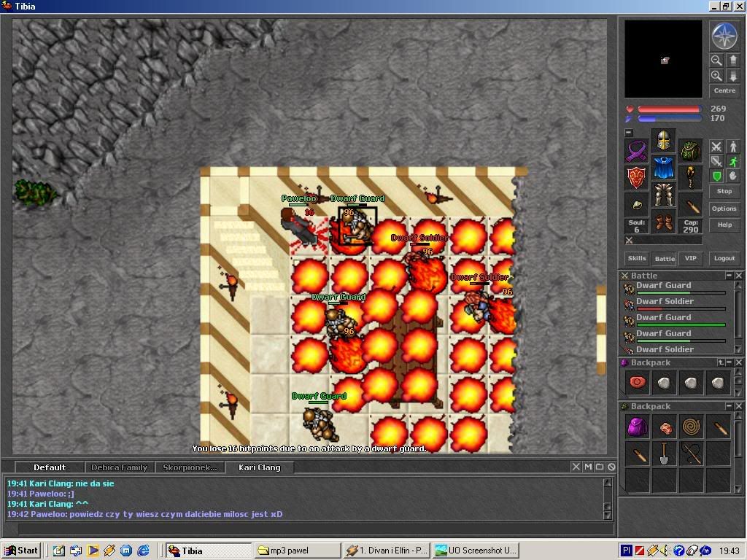Select the shovel in the backpack
The image size is (747, 560).
point(664,454)
